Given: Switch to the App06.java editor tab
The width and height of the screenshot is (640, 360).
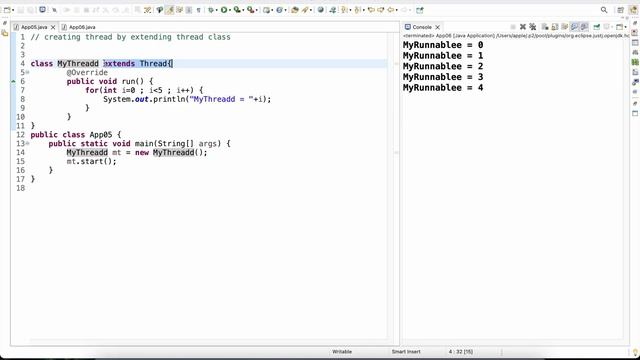Looking at the screenshot, I should 78,27.
